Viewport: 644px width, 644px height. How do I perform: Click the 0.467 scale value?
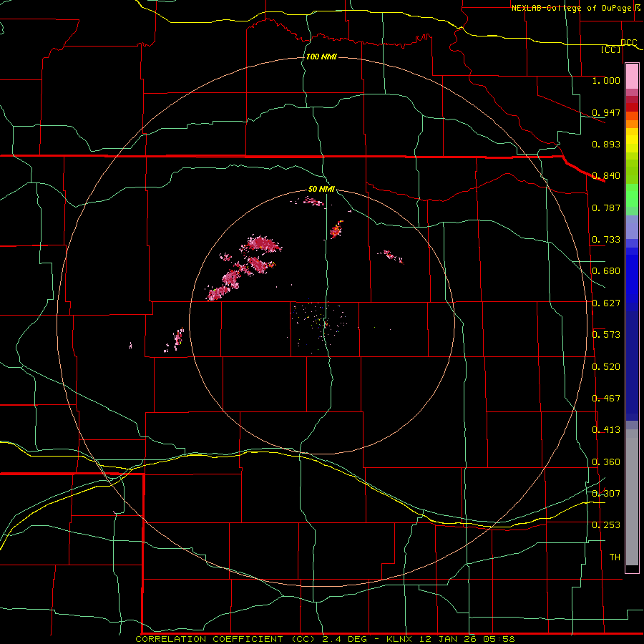click(x=606, y=399)
